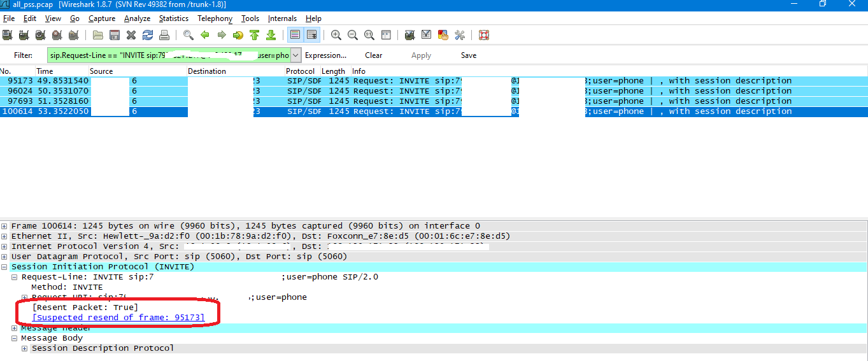Image resolution: width=868 pixels, height=361 pixels.
Task: Click the Reload capture file icon
Action: click(148, 35)
